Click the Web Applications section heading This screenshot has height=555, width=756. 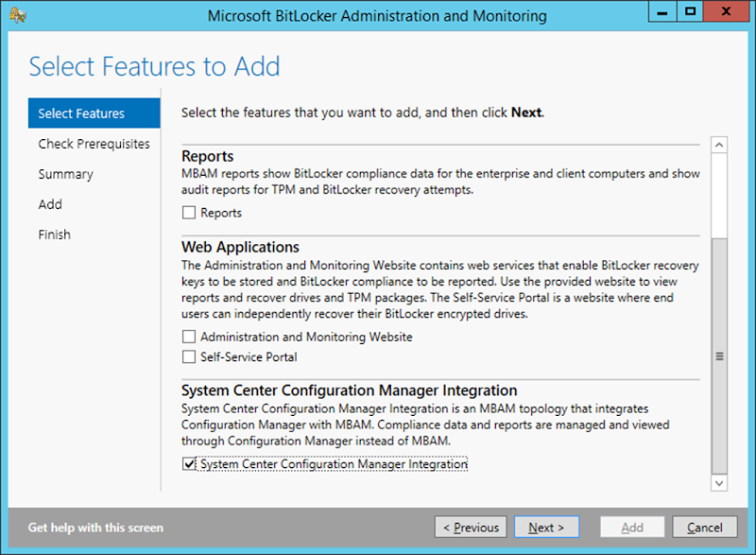click(x=240, y=247)
